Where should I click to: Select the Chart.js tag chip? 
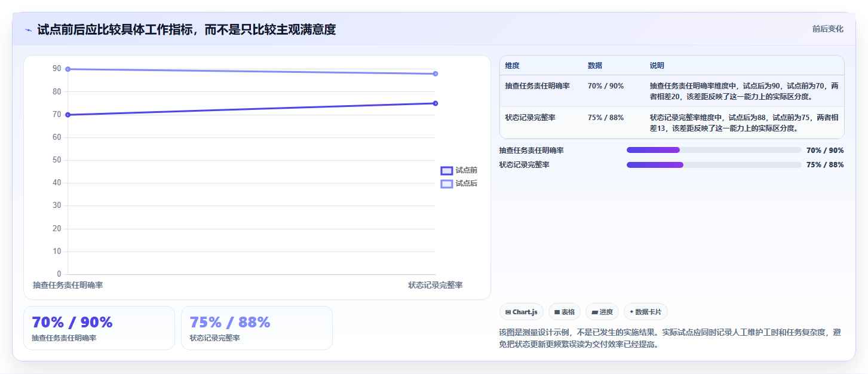coord(521,312)
